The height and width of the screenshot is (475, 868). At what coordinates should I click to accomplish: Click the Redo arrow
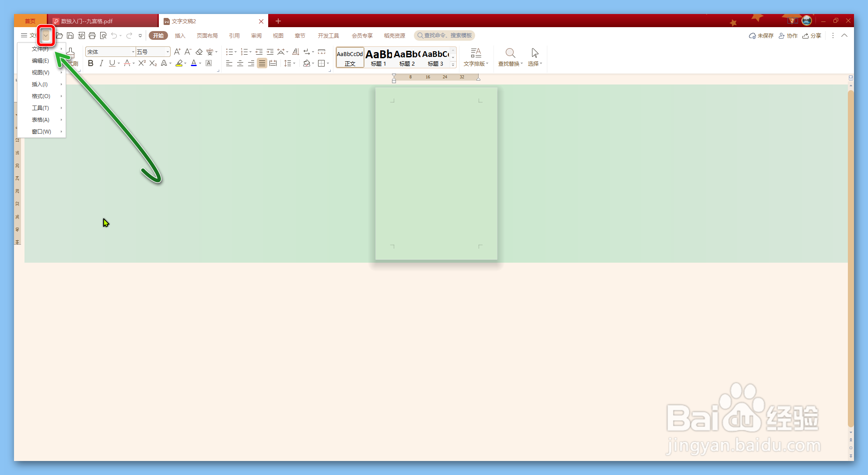[x=129, y=35]
